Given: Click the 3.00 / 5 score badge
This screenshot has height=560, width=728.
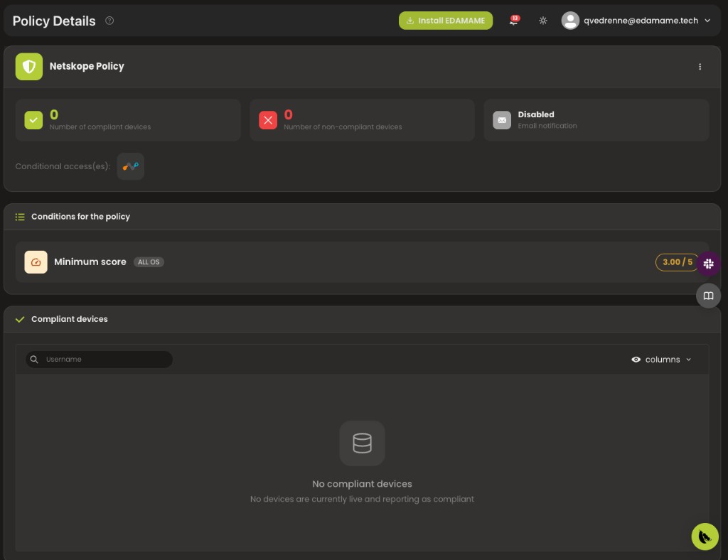Looking at the screenshot, I should (x=677, y=262).
